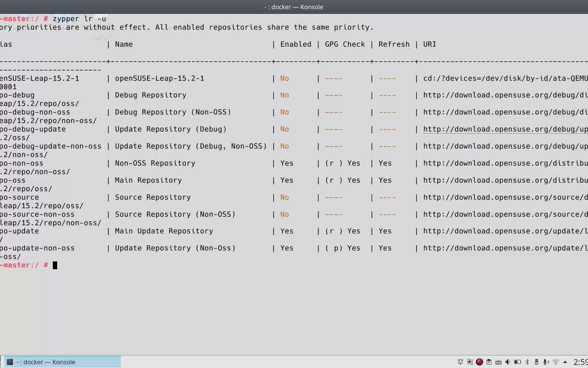
Task: Open the notifications bell tray icon
Action: (460, 362)
